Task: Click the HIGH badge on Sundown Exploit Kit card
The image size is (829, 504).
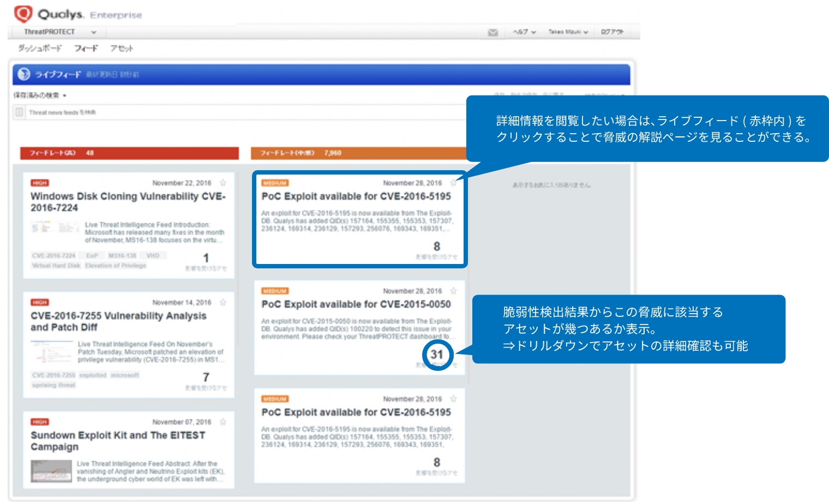Action: [x=40, y=422]
